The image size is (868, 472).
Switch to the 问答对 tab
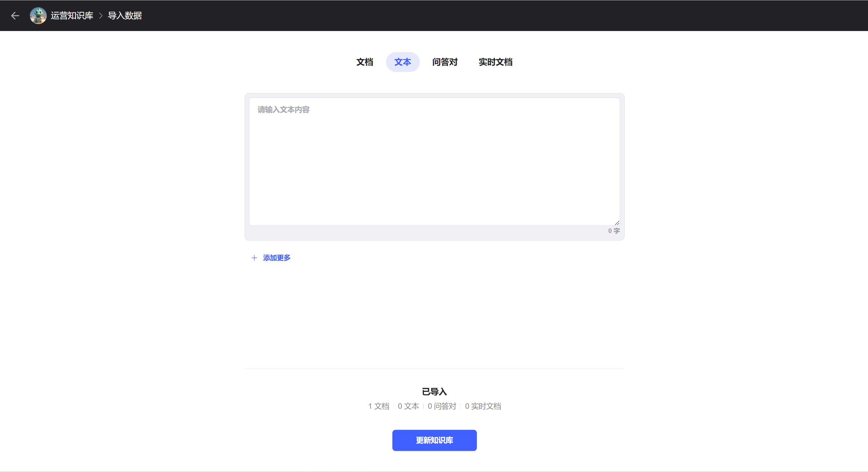(445, 62)
